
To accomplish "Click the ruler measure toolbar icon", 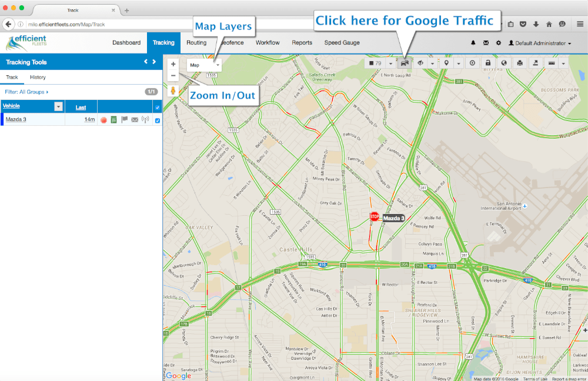I will (552, 63).
